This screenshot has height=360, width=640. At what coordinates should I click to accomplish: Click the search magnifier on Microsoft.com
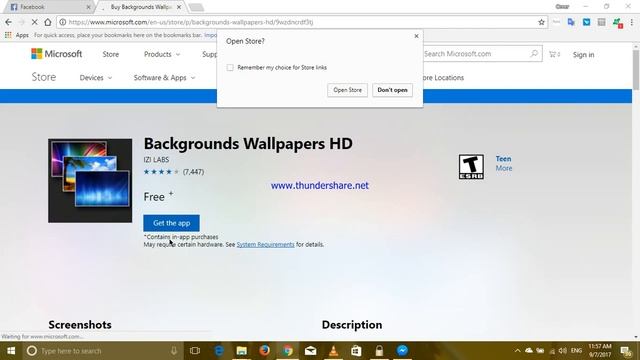(x=533, y=53)
